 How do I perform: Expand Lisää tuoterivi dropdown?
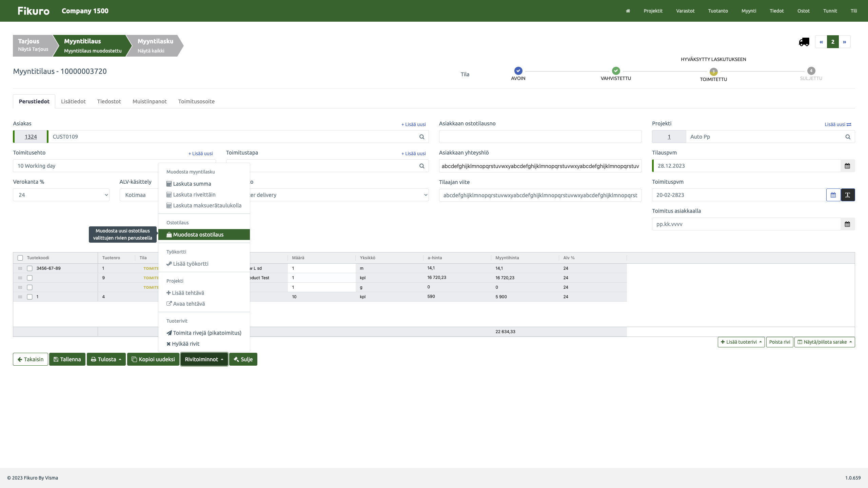741,342
